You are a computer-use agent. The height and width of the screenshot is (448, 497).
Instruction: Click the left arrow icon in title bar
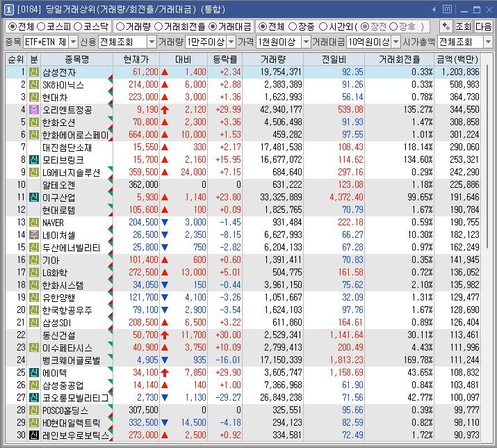[434, 10]
